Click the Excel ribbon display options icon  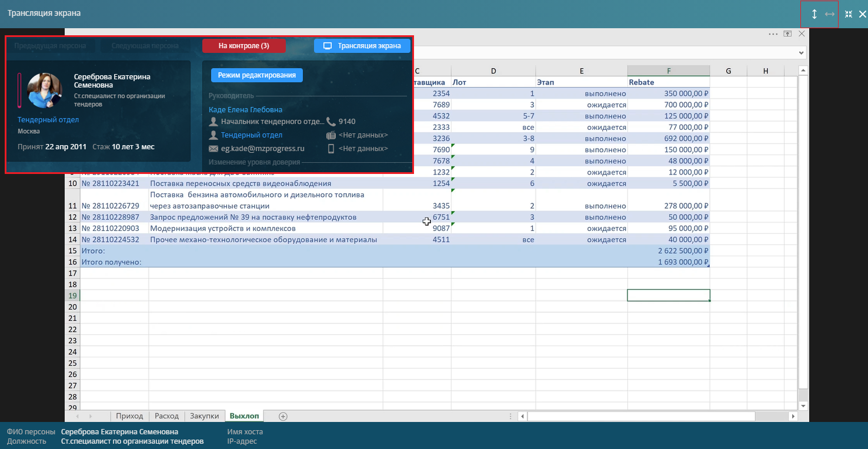coord(788,34)
